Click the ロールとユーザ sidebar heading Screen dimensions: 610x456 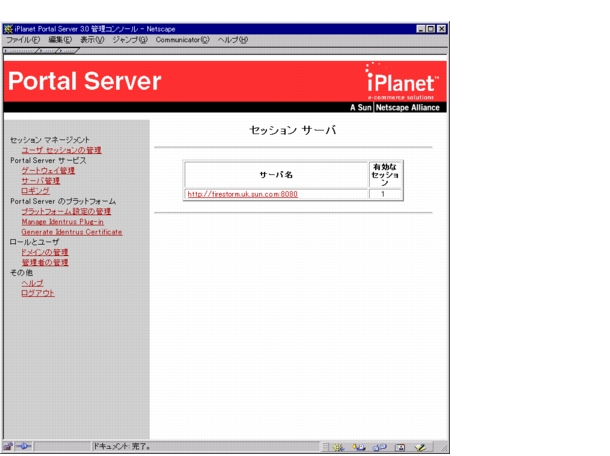coord(35,242)
